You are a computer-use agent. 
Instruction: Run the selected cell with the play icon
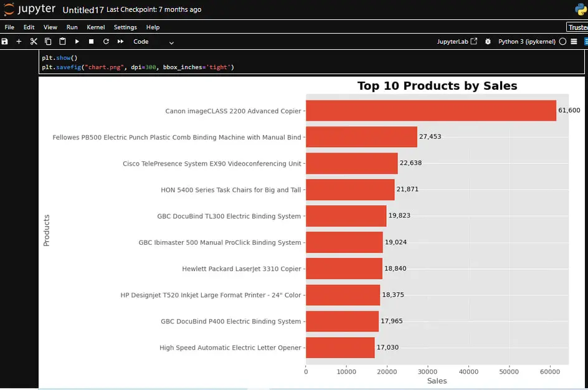tap(77, 42)
